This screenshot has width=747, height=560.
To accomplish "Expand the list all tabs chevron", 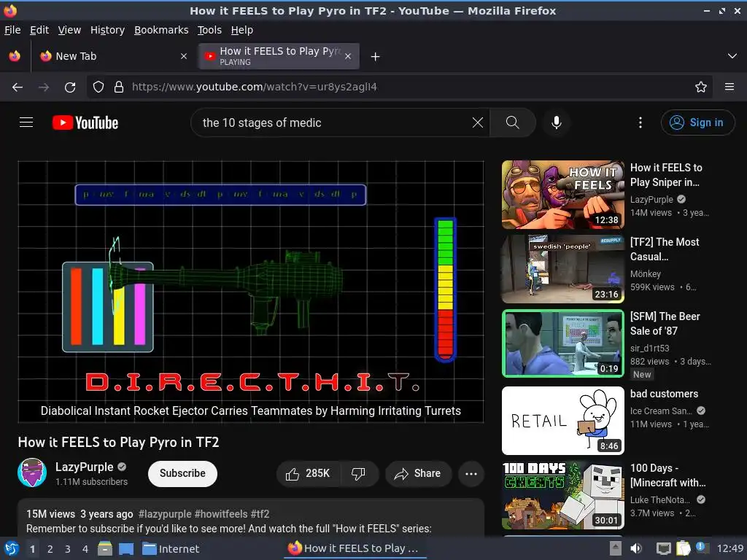I will pyautogui.click(x=732, y=56).
